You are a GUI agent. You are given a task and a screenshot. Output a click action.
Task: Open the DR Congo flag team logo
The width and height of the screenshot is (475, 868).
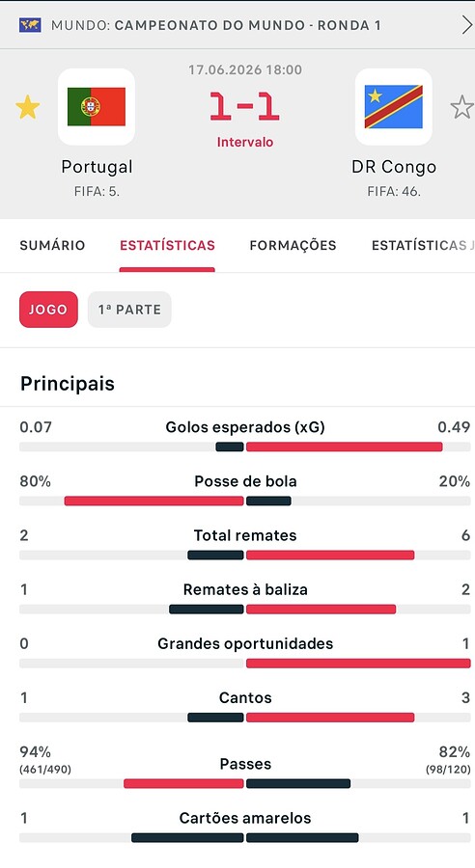pyautogui.click(x=394, y=107)
